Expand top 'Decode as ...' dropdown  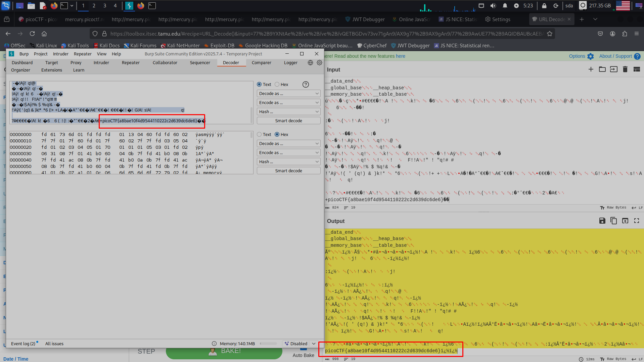(x=288, y=94)
